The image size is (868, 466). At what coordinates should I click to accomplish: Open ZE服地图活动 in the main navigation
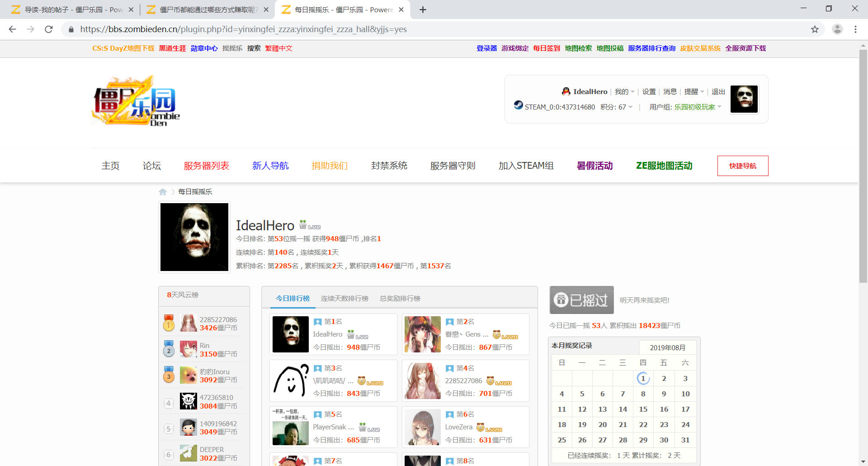click(664, 166)
